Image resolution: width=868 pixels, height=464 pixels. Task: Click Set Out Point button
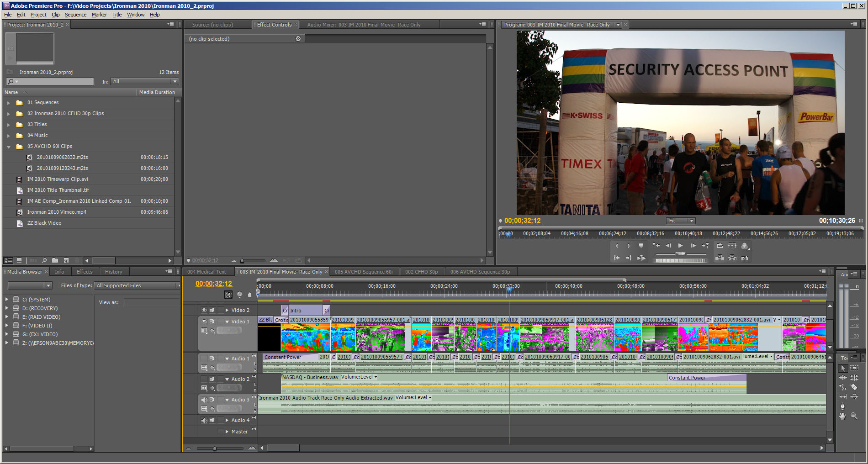(x=629, y=246)
